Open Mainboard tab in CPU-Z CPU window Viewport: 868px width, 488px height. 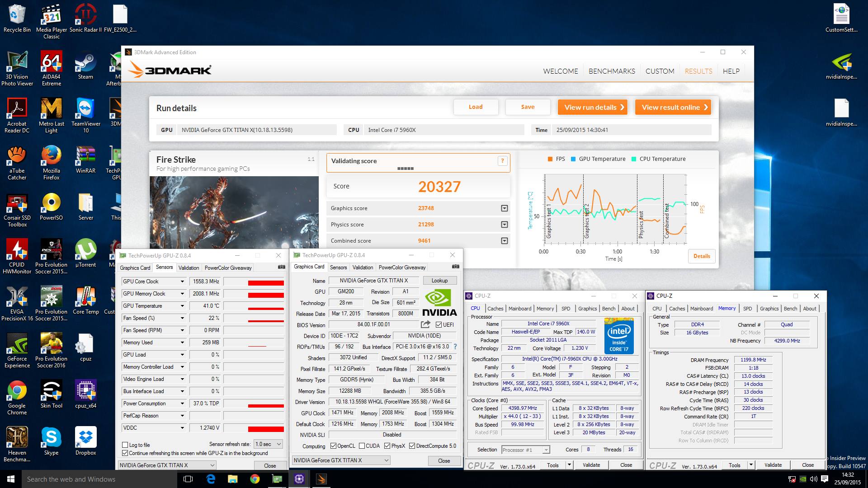(x=520, y=309)
